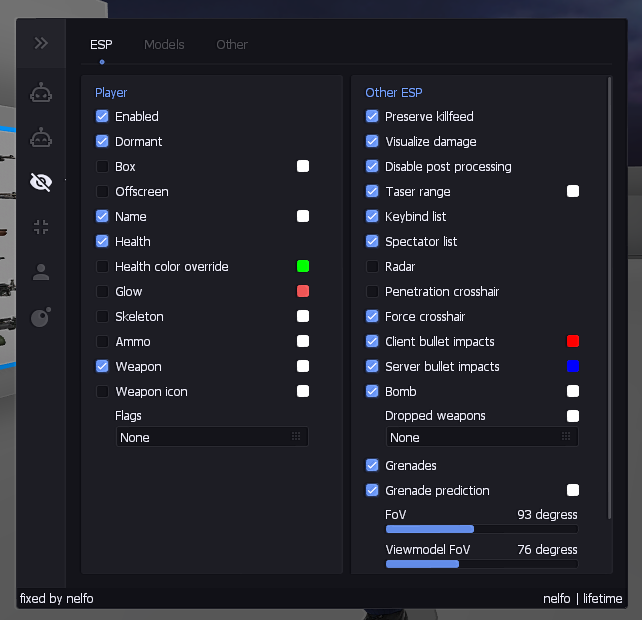The width and height of the screenshot is (642, 620).
Task: Click the Viewmodel FoV slider bar
Action: click(x=482, y=564)
